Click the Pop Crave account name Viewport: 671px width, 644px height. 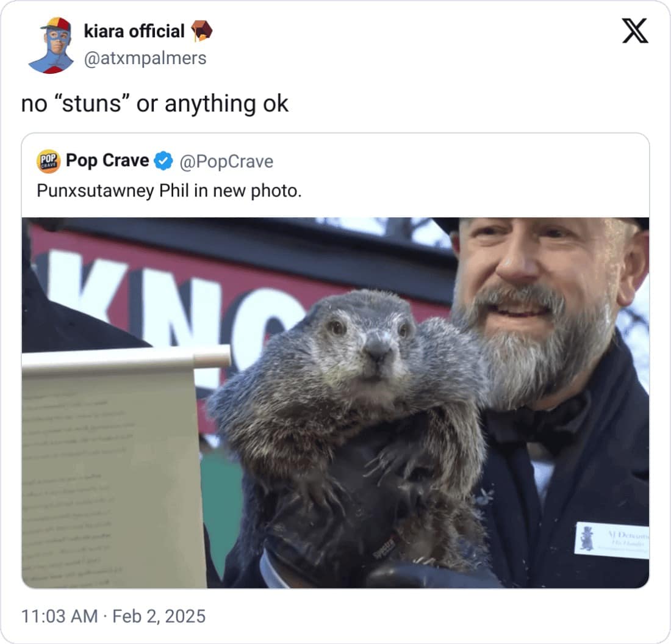tap(107, 161)
